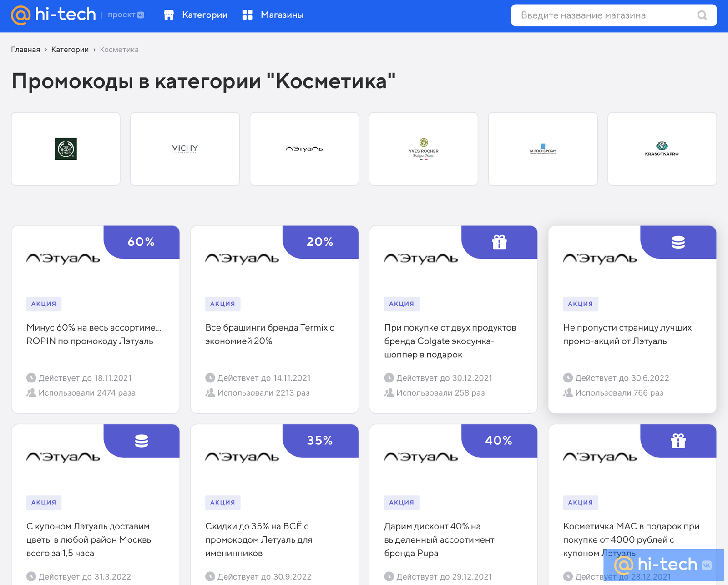Click users icon beside Использовали 2213 раз

click(x=210, y=392)
